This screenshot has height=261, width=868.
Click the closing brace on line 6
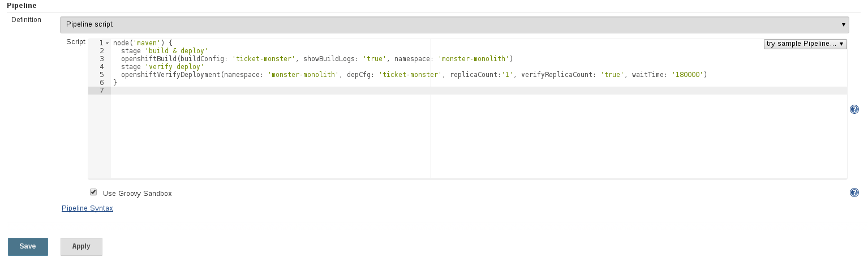(x=115, y=83)
